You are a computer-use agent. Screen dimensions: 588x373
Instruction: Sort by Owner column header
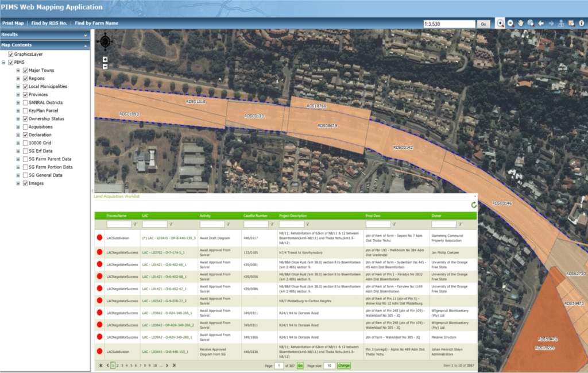click(x=436, y=216)
